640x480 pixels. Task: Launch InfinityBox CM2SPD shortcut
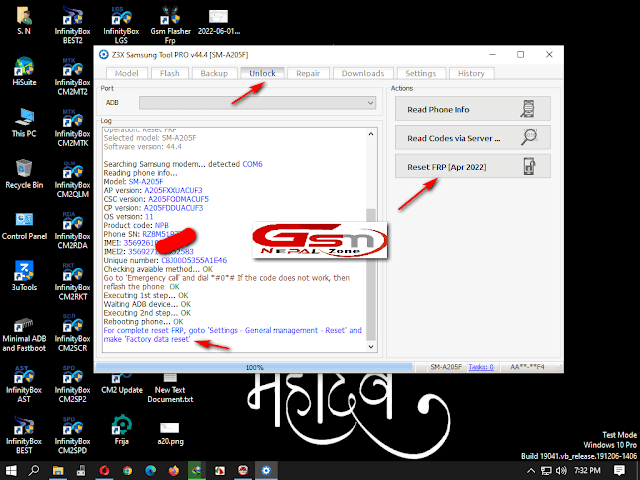[73, 435]
